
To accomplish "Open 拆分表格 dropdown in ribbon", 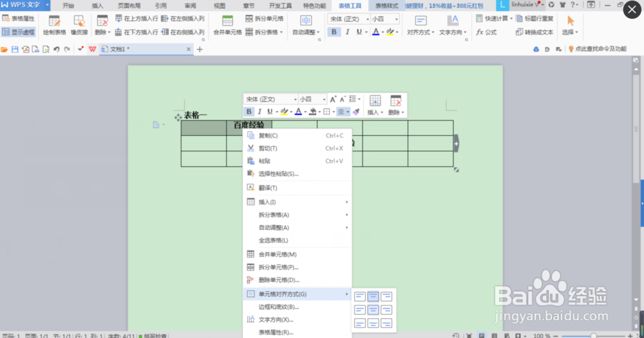I will [x=265, y=32].
